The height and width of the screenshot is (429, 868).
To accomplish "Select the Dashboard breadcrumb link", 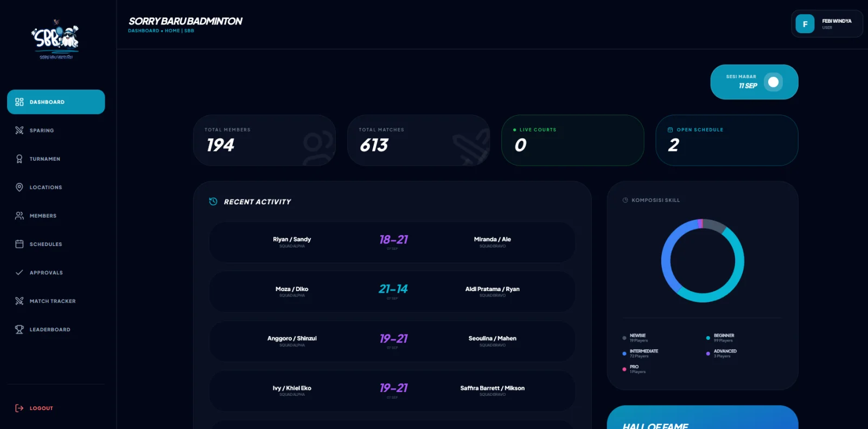I will (x=144, y=31).
